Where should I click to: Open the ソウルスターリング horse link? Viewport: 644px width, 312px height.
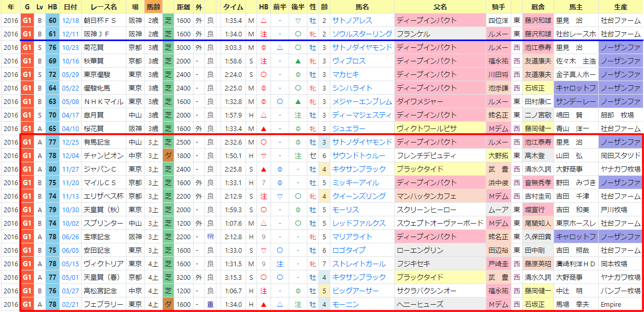363,34
